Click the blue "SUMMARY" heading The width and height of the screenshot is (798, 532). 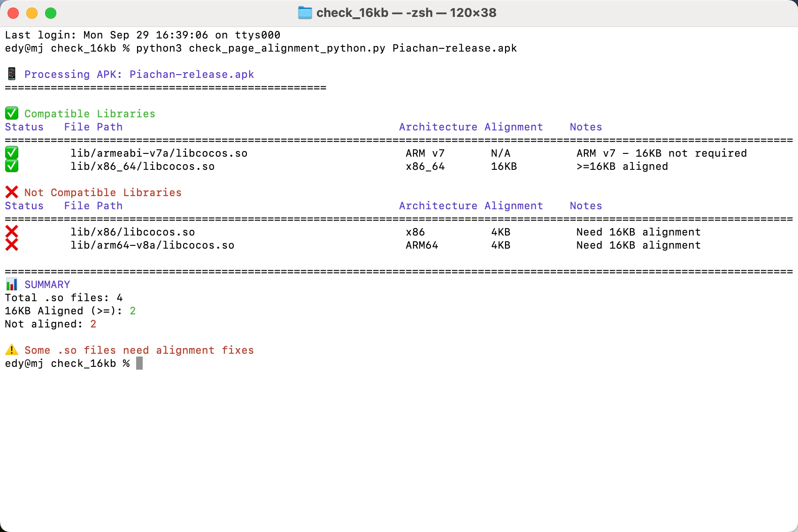click(47, 285)
